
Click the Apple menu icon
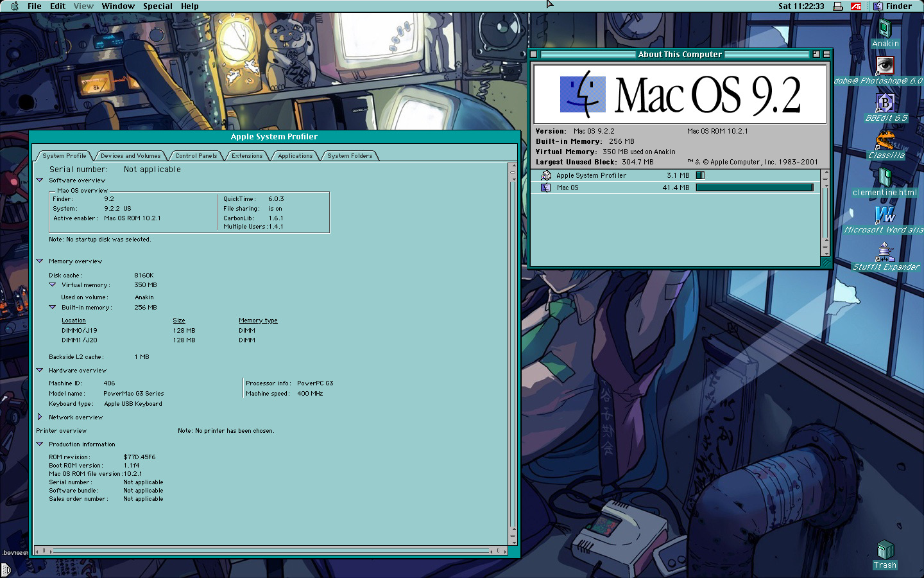pos(14,6)
